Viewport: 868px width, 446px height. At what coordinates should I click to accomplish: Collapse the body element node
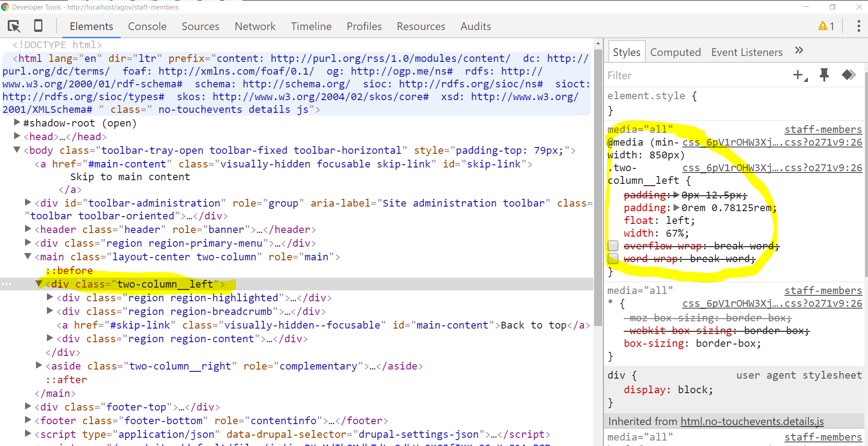pos(17,150)
